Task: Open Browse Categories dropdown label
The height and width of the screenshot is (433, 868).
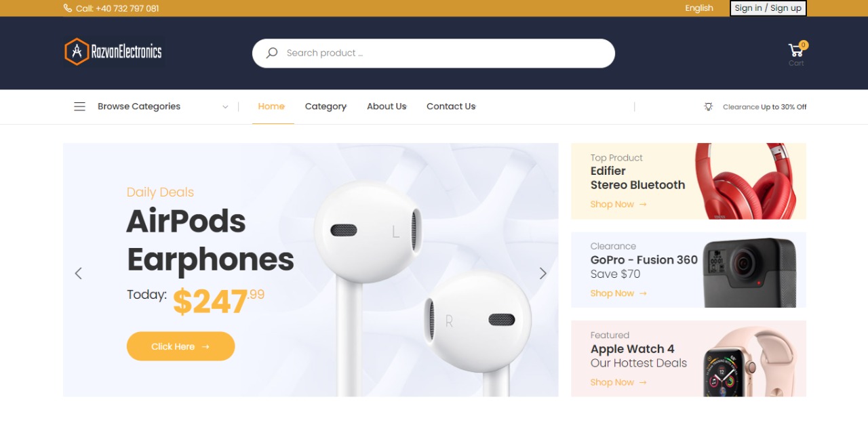Action: coord(139,106)
